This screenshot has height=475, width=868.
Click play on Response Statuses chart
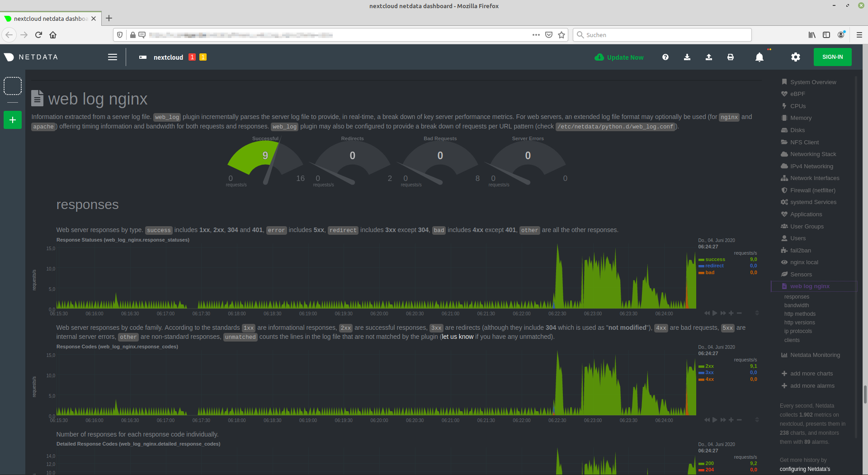[x=715, y=313]
